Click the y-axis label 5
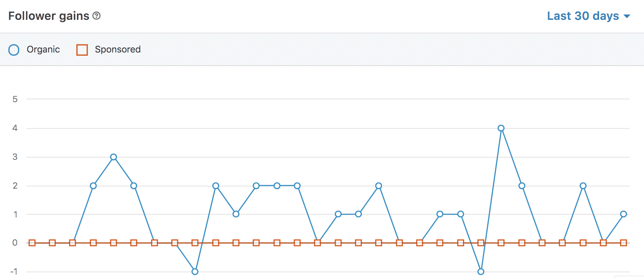Screen dimensions: 644x278 tap(15, 99)
